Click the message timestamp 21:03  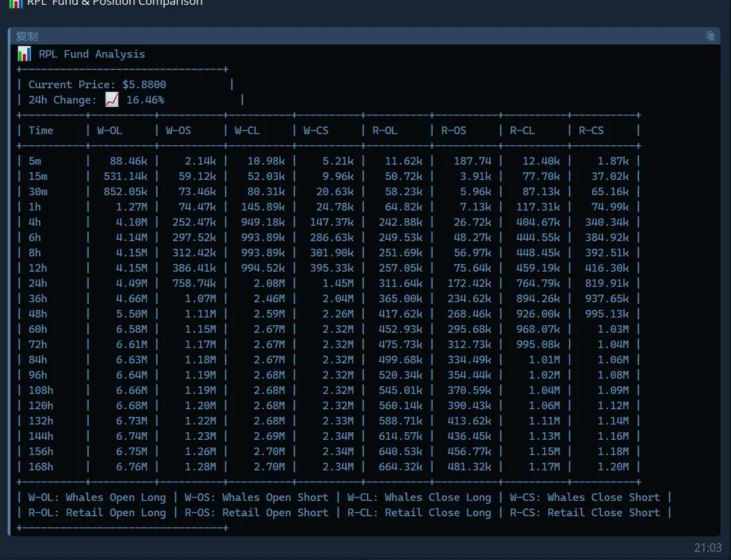pyautogui.click(x=707, y=548)
